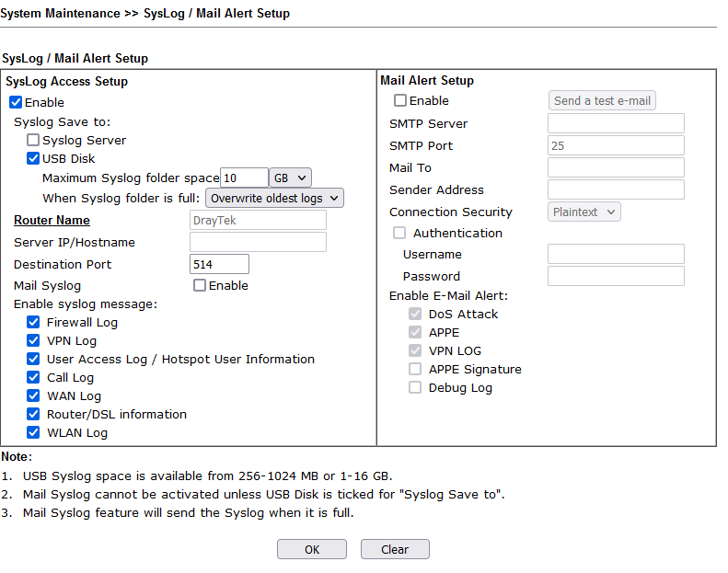
Task: Click the 'Enable syslog message:' label
Action: 86,304
